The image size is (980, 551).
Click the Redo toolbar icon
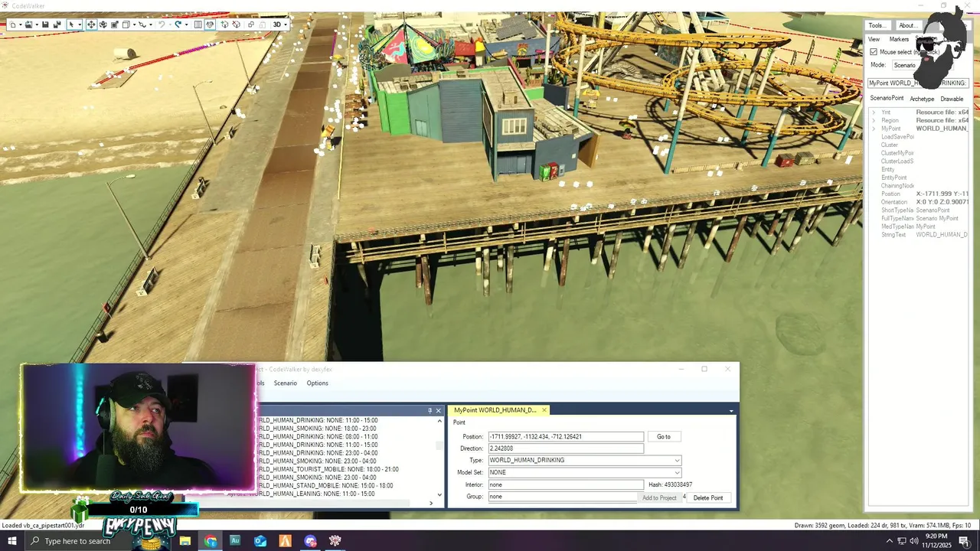(178, 24)
